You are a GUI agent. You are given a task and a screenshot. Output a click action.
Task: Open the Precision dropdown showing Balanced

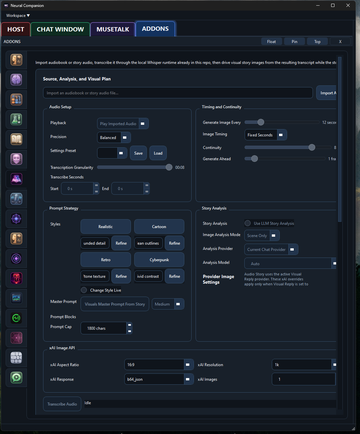click(x=114, y=137)
